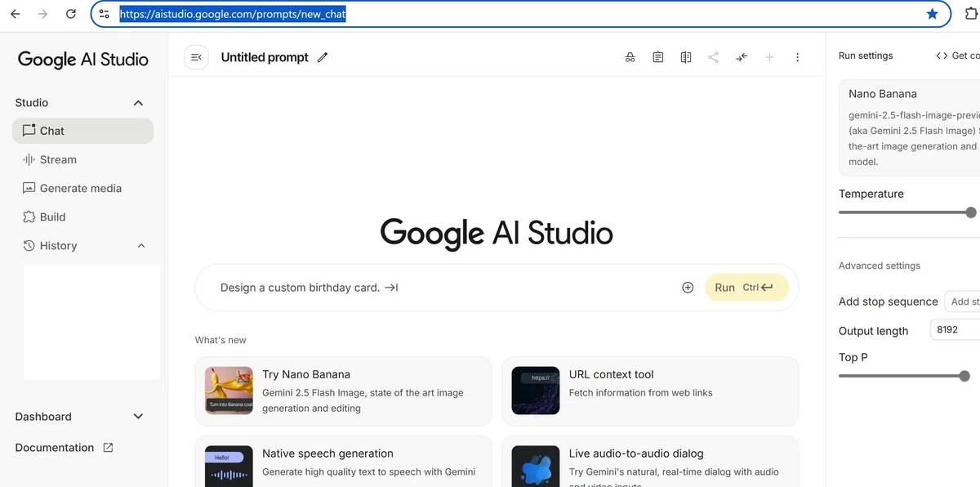Click the URL context tool card title
This screenshot has width=980, height=487.
[611, 374]
